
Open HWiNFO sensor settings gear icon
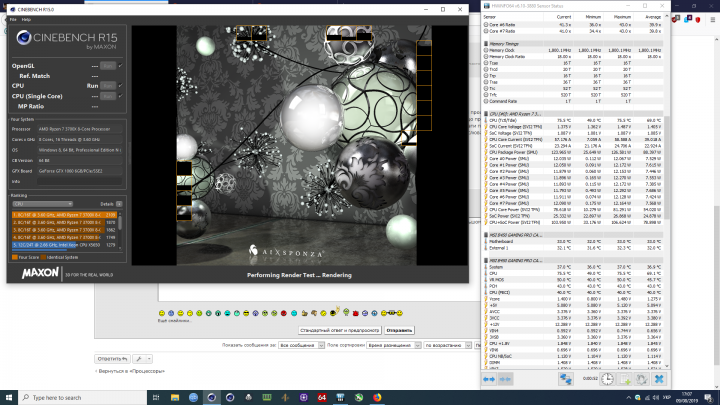641,379
